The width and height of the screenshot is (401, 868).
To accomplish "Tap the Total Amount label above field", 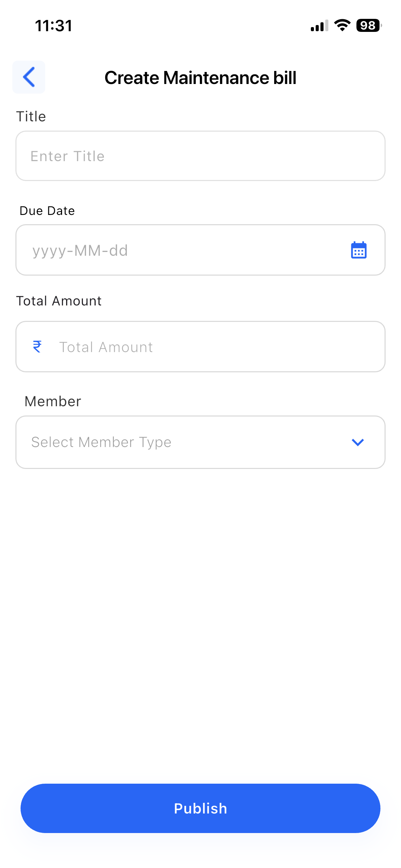I will click(x=59, y=301).
